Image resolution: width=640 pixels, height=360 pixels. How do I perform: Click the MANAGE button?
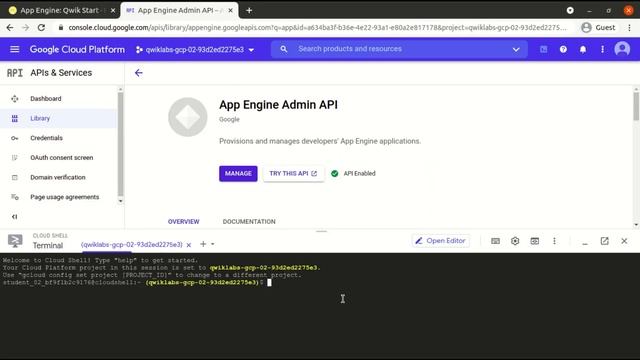pos(238,173)
